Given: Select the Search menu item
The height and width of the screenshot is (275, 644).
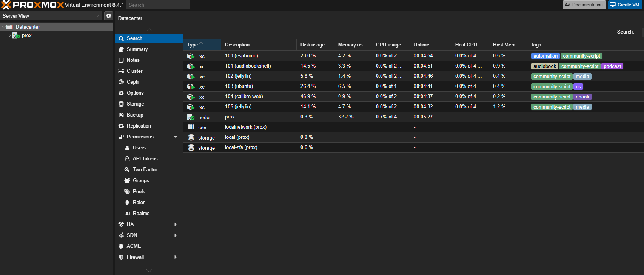Looking at the screenshot, I should 149,38.
